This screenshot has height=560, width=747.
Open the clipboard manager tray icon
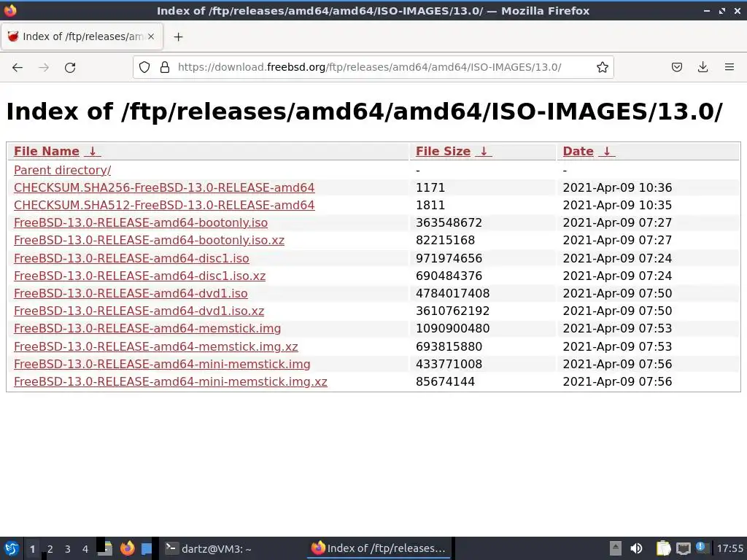(x=662, y=548)
